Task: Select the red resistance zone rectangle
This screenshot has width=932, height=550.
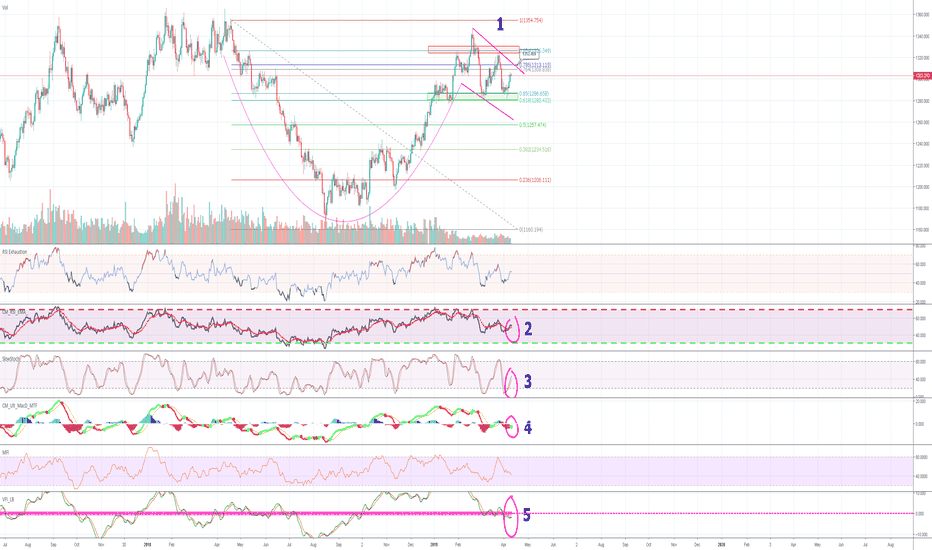Action: 474,49
